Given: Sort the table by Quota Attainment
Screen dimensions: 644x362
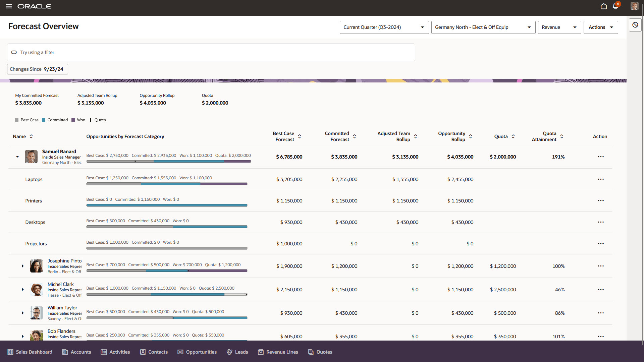Looking at the screenshot, I should click(561, 136).
